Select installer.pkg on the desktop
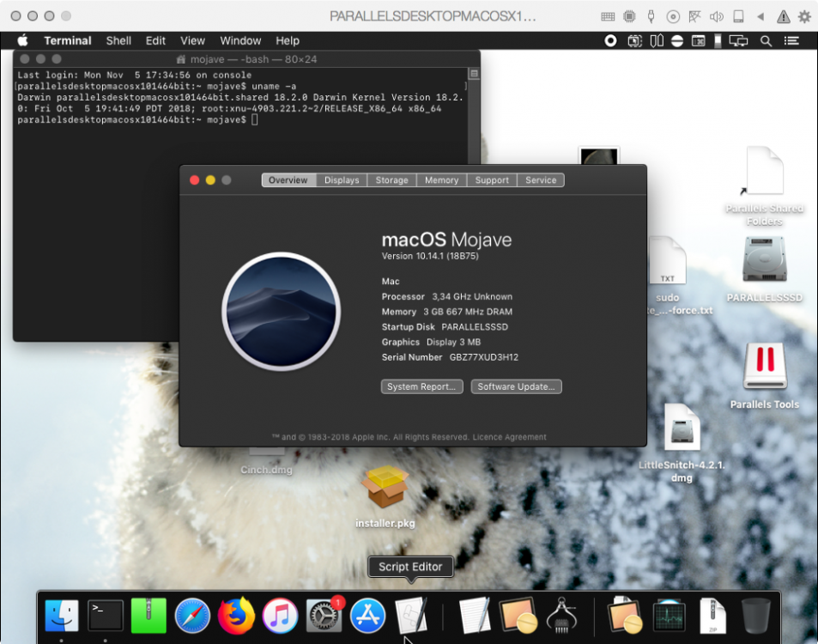The image size is (818, 644). pos(385,497)
